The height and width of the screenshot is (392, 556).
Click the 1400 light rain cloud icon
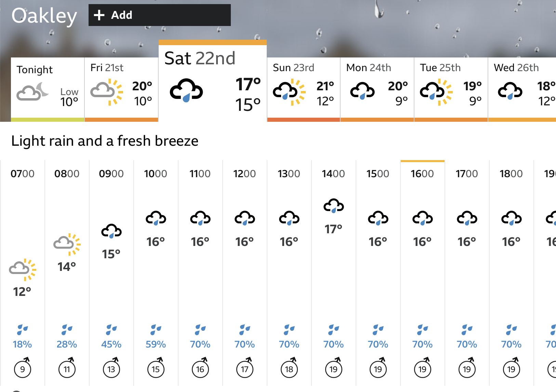(334, 206)
